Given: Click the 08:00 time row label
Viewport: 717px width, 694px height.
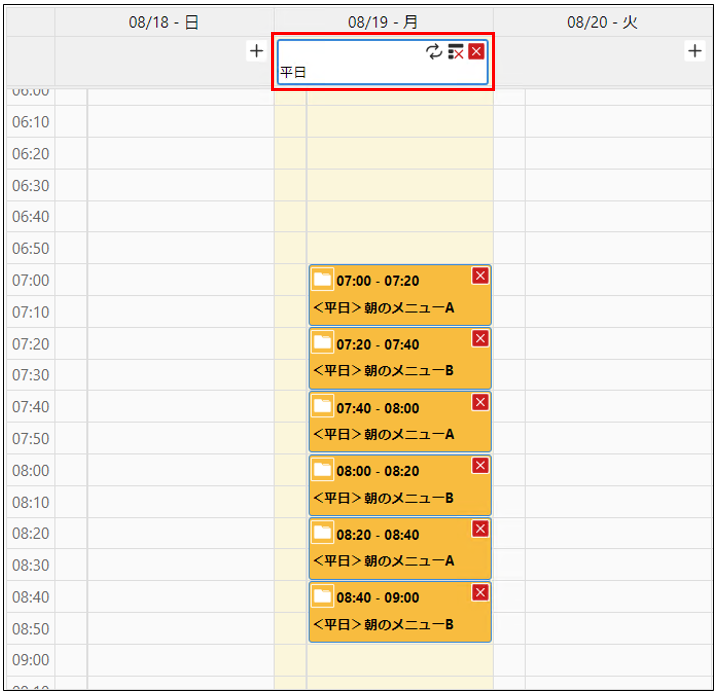Looking at the screenshot, I should (31, 470).
